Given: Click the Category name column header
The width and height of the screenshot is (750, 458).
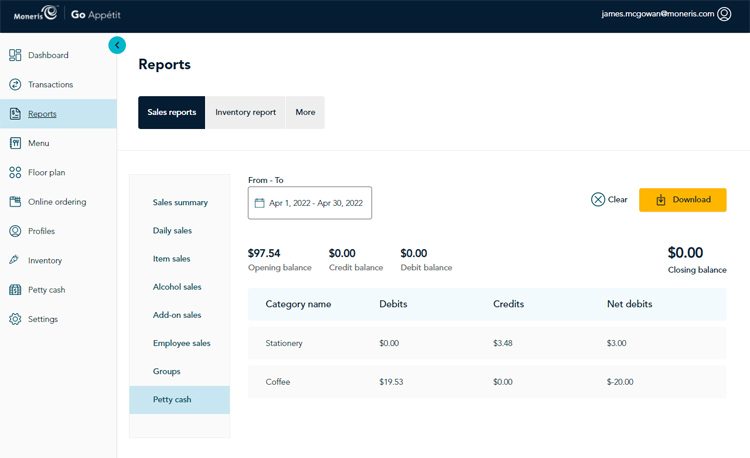Looking at the screenshot, I should 298,304.
